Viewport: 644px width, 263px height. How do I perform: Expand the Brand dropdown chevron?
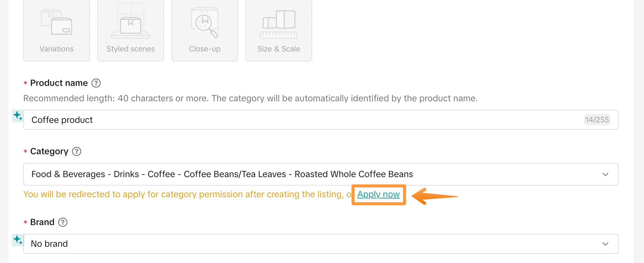click(x=605, y=244)
